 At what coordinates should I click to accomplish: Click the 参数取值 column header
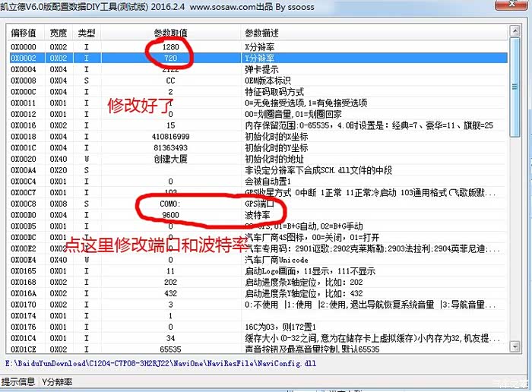click(170, 33)
